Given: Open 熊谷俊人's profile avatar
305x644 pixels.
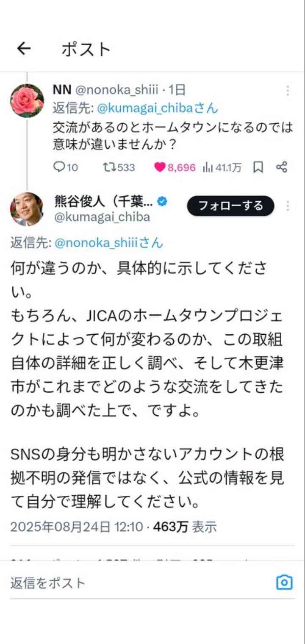Looking at the screenshot, I should pyautogui.click(x=27, y=209).
